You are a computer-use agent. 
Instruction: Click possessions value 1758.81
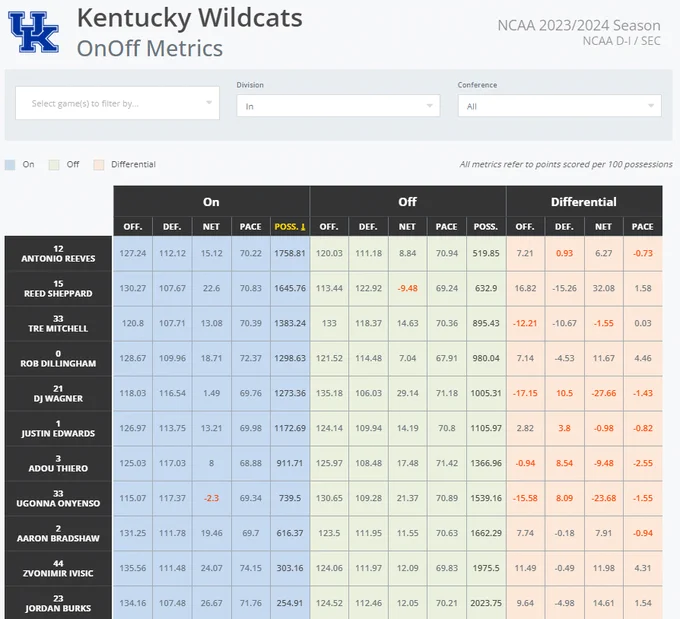290,253
